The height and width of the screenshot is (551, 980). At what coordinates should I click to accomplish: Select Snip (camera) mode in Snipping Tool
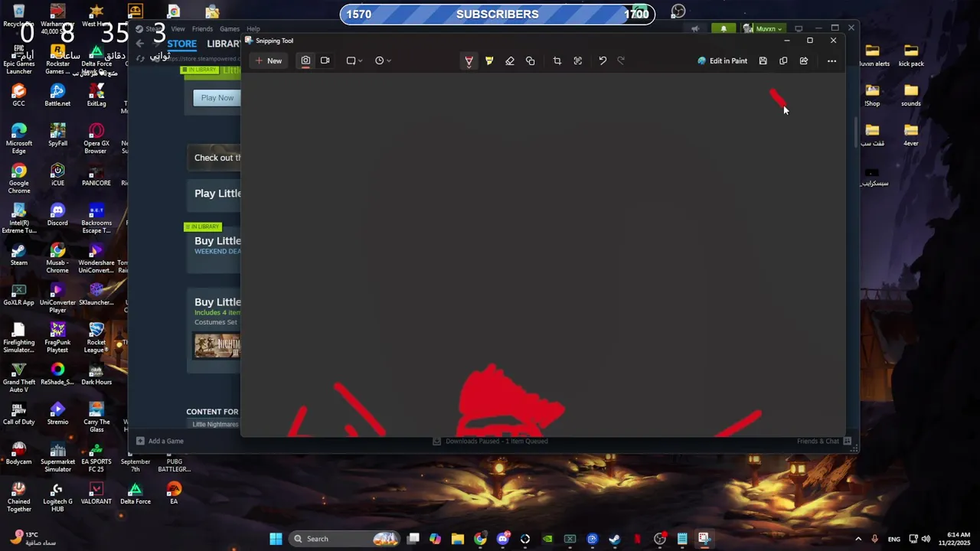[305, 60]
